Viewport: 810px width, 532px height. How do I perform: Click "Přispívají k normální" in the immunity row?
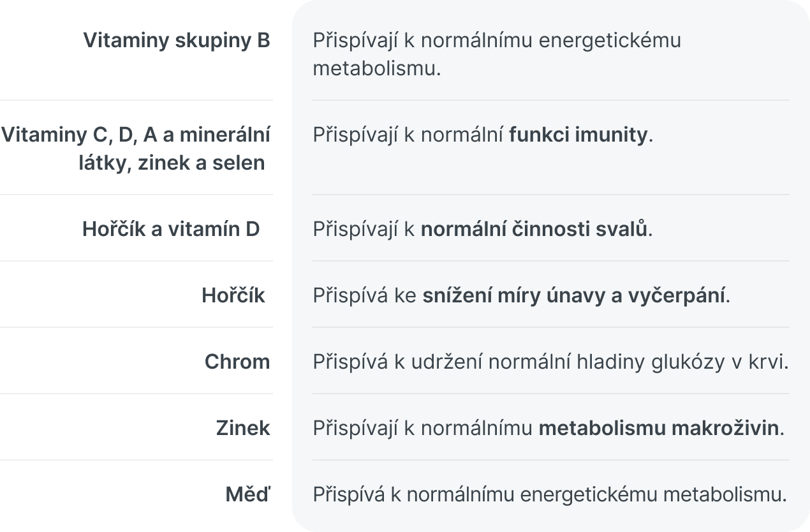click(x=409, y=135)
